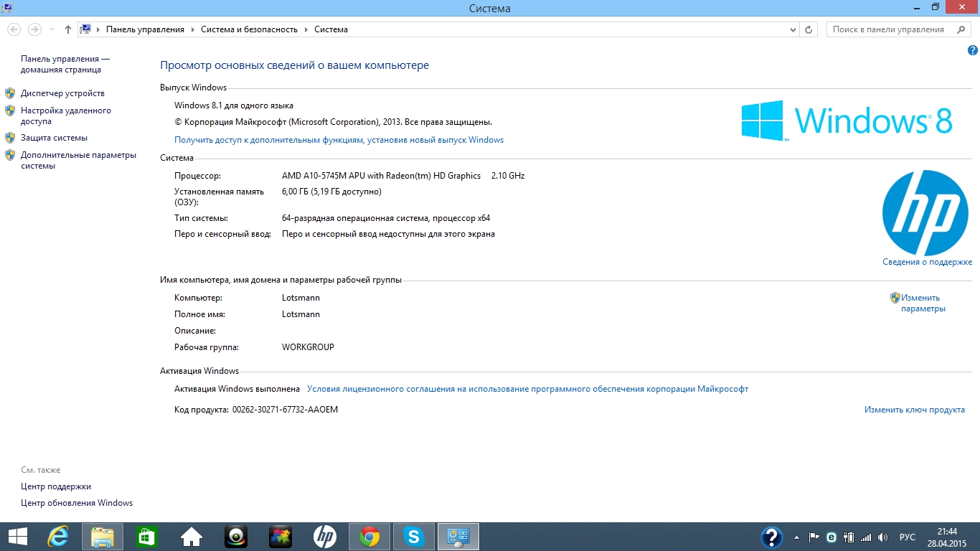Click Windows 8.1 для одного языка text
The width and height of the screenshot is (980, 551).
click(x=234, y=105)
